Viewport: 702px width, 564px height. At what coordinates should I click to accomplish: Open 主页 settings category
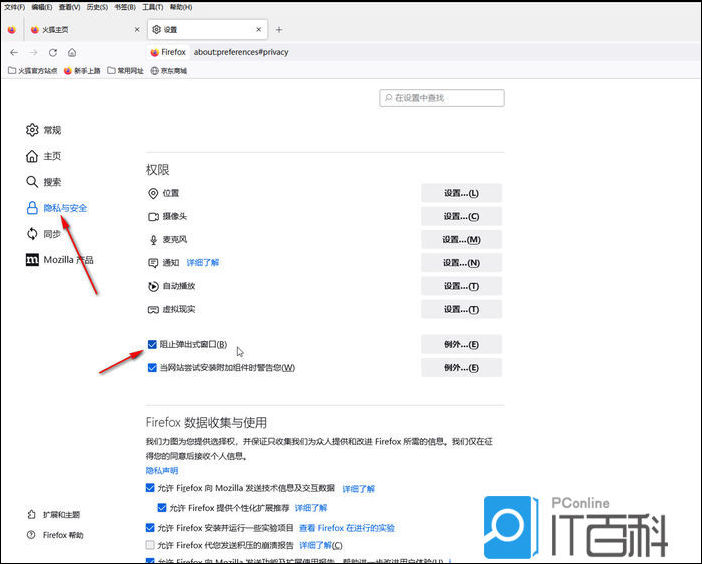point(43,156)
